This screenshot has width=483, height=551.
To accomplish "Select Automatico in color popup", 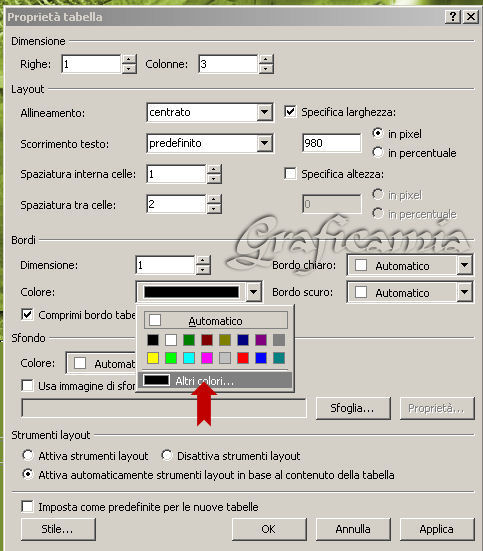I will click(x=216, y=320).
